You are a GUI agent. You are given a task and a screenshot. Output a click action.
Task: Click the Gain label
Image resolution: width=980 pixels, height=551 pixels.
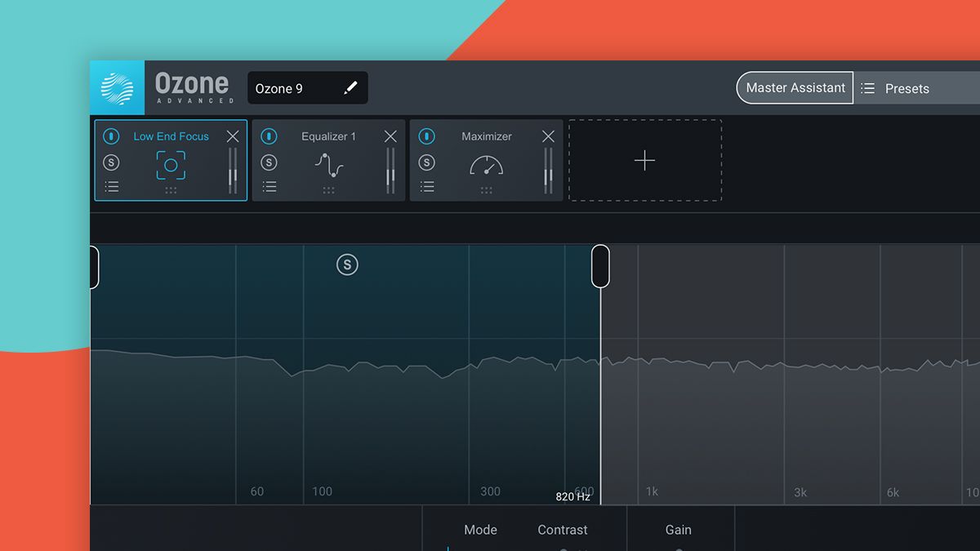click(679, 530)
